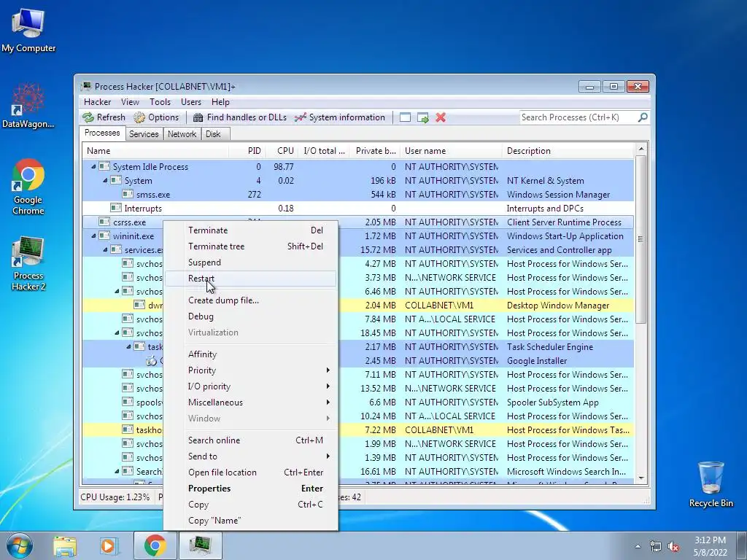
Task: Sort by Private bytes column header
Action: (376, 151)
